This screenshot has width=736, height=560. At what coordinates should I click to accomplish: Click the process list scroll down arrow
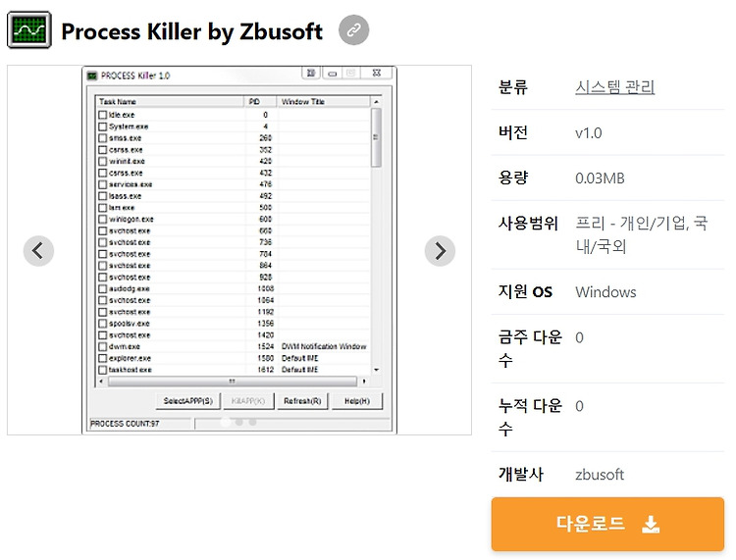tap(376, 370)
